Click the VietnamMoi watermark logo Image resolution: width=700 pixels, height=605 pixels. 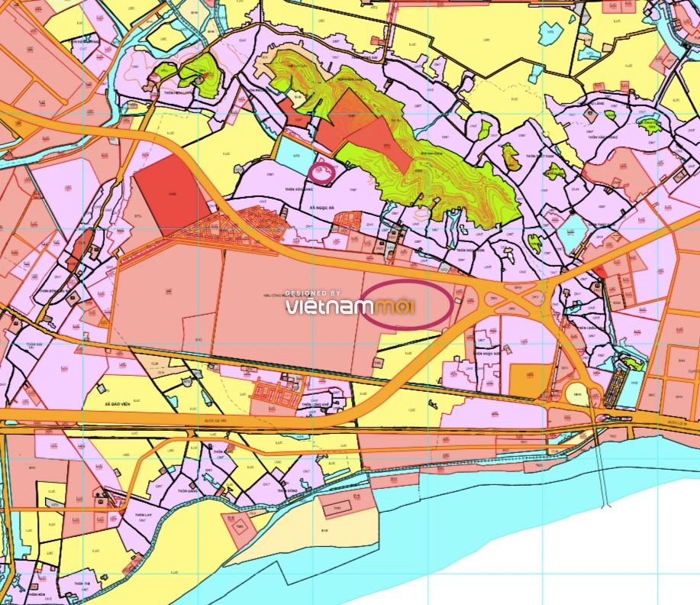(x=350, y=303)
